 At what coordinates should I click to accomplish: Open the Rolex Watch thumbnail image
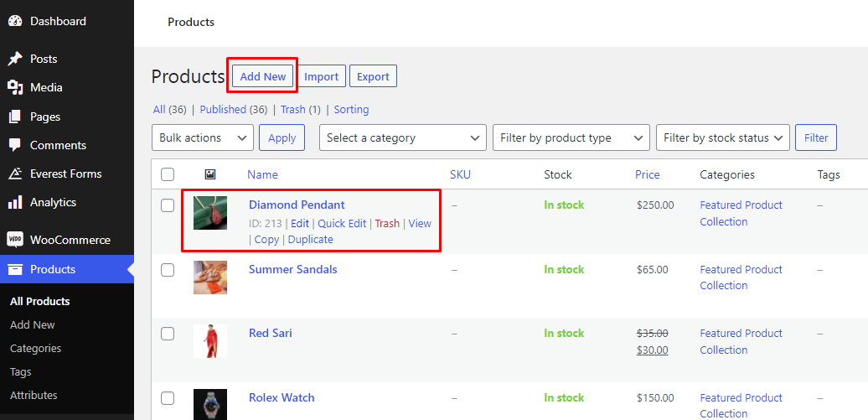pos(210,404)
